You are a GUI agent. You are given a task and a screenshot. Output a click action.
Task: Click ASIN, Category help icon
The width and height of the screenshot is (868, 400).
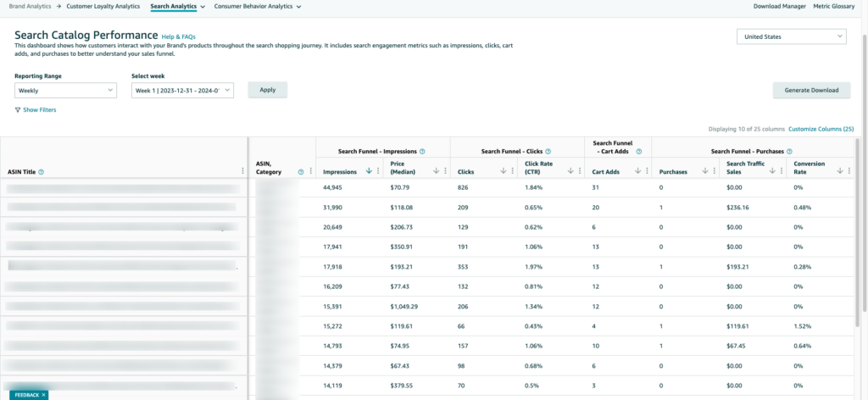(301, 172)
